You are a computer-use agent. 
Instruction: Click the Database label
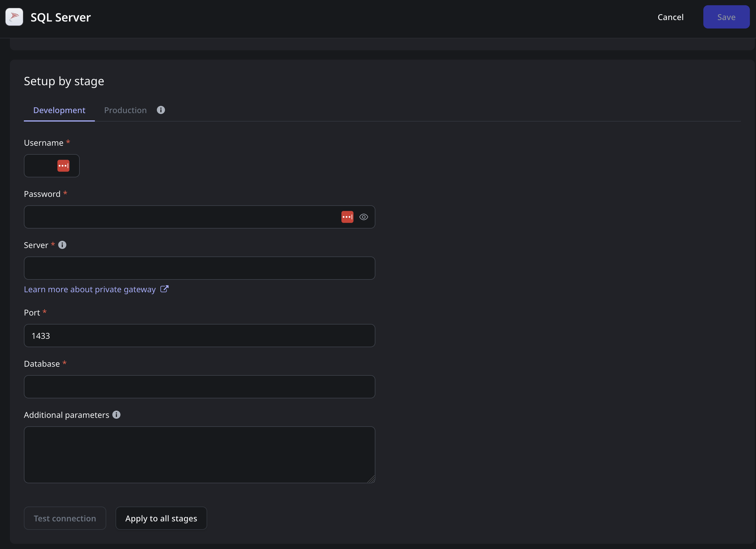click(42, 364)
